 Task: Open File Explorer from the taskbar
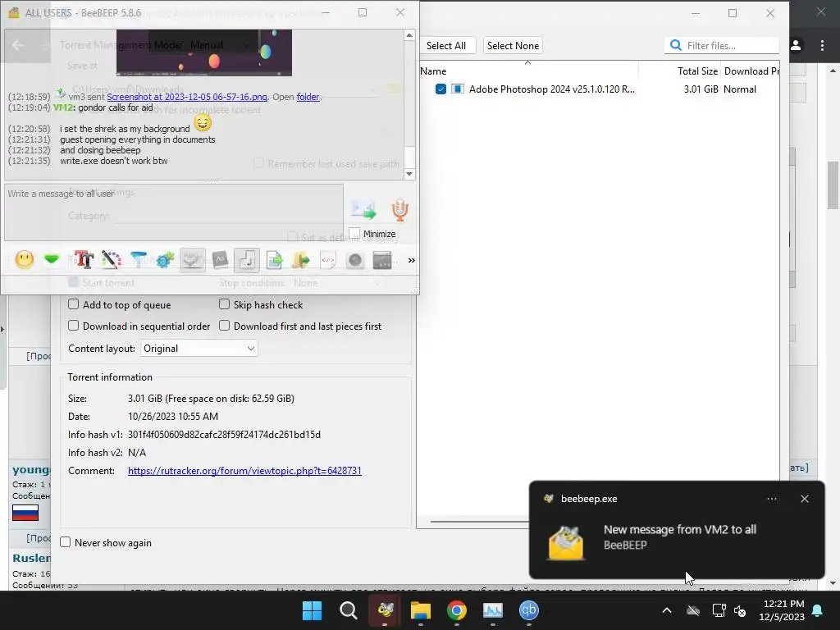tap(421, 610)
